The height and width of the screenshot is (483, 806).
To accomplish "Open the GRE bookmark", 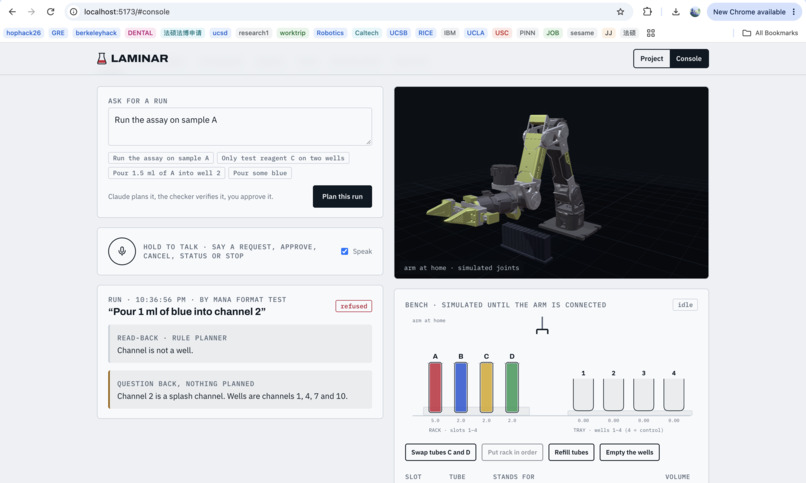I will [x=58, y=33].
